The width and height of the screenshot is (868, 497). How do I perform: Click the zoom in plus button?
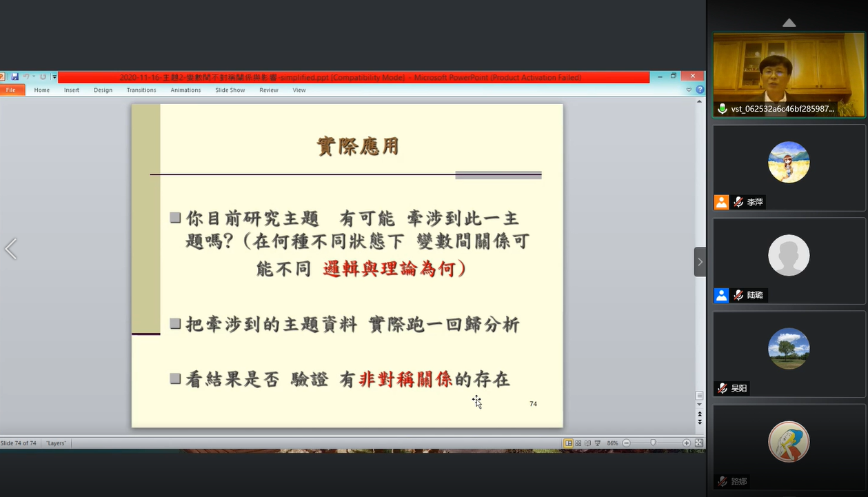(x=686, y=443)
